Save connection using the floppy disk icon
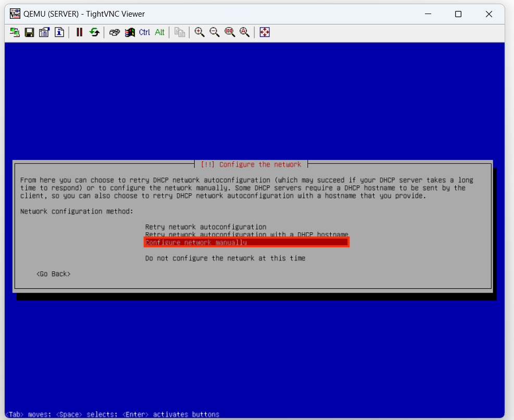 tap(30, 32)
